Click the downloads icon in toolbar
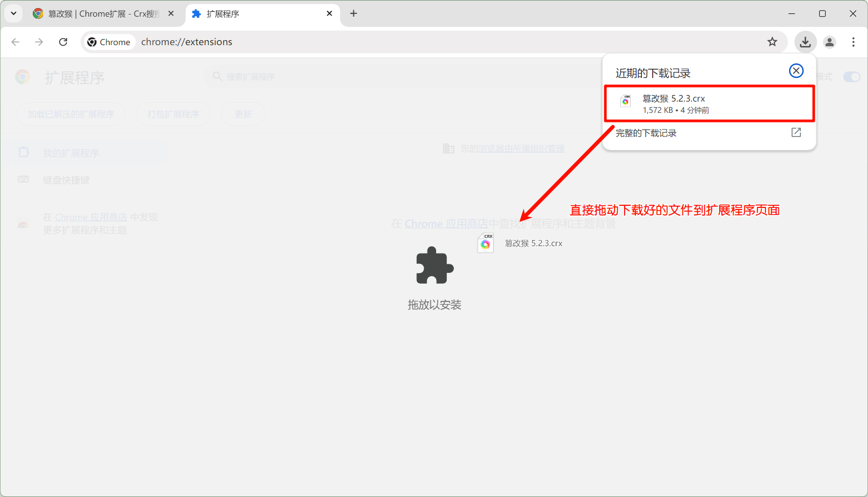 pos(805,42)
